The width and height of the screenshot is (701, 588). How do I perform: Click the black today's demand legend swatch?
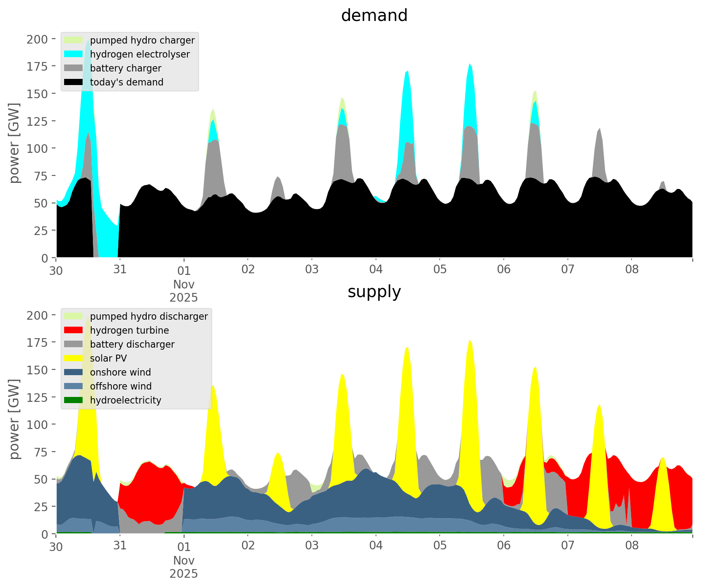(x=74, y=82)
